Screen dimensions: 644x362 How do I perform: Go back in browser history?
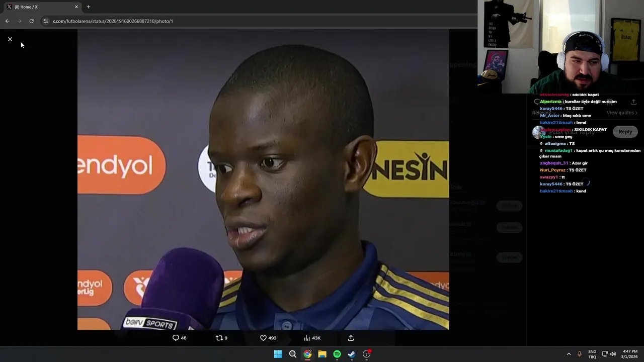[x=7, y=21]
